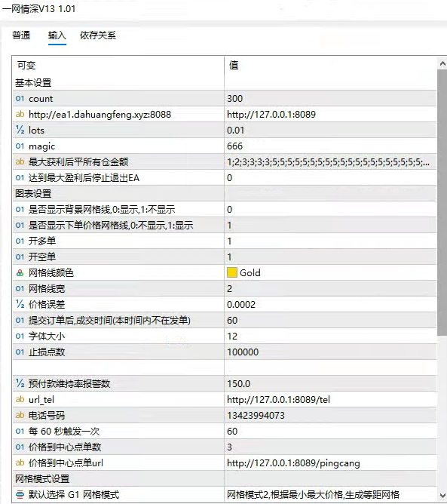This screenshot has height=504, width=447.
Task: Select the 开空单 parameter name
Action: 42,257
